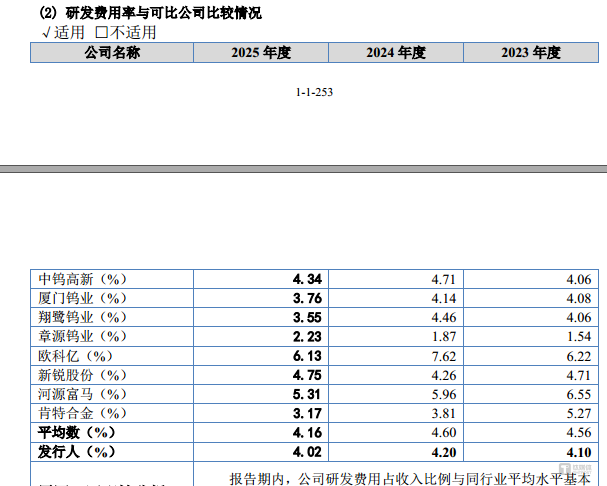Click the 2024 年度 column header
607x486 pixels.
pyautogui.click(x=396, y=53)
